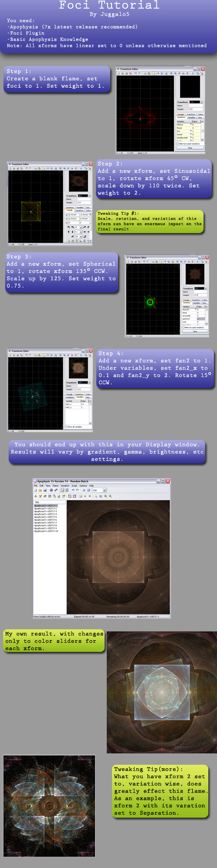Viewport: 217px width, 868px height.
Task: Open the fx Transform Editor icon in Apophysis main window
Action: (x=36, y=496)
